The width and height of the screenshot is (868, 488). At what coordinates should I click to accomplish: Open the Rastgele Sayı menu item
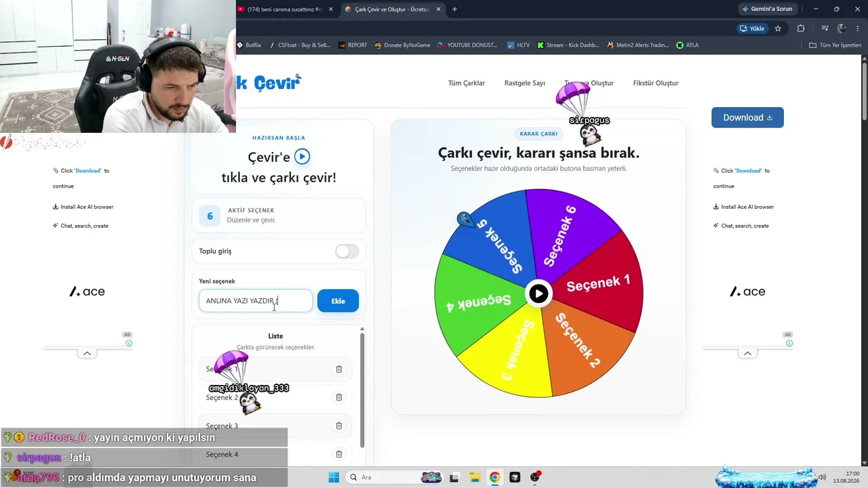click(525, 83)
